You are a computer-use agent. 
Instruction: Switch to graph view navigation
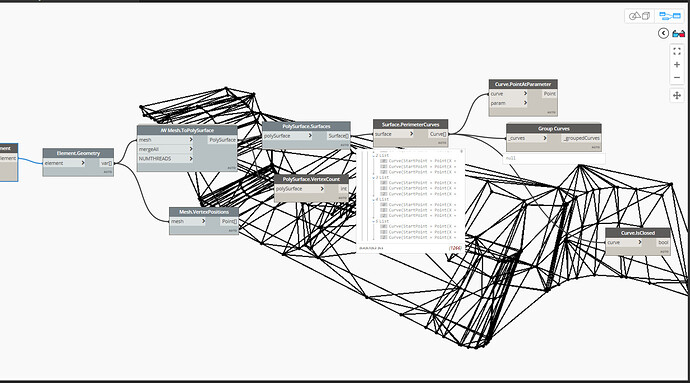click(670, 16)
